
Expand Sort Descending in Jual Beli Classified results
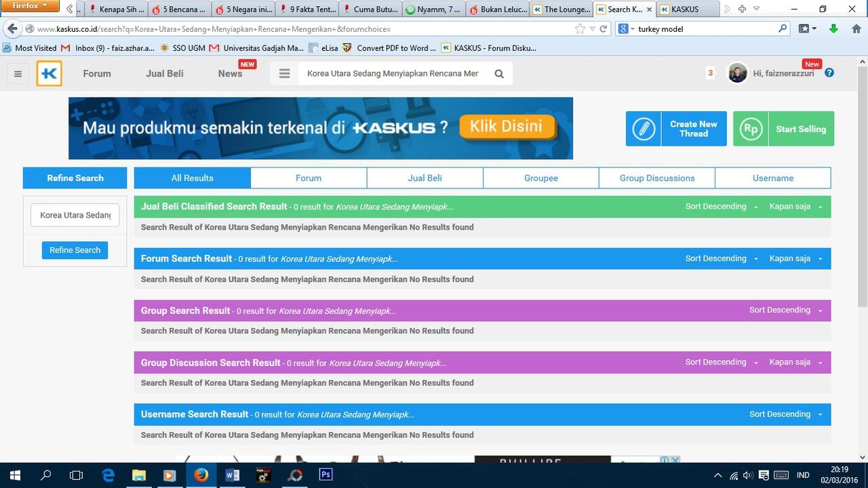[722, 207]
